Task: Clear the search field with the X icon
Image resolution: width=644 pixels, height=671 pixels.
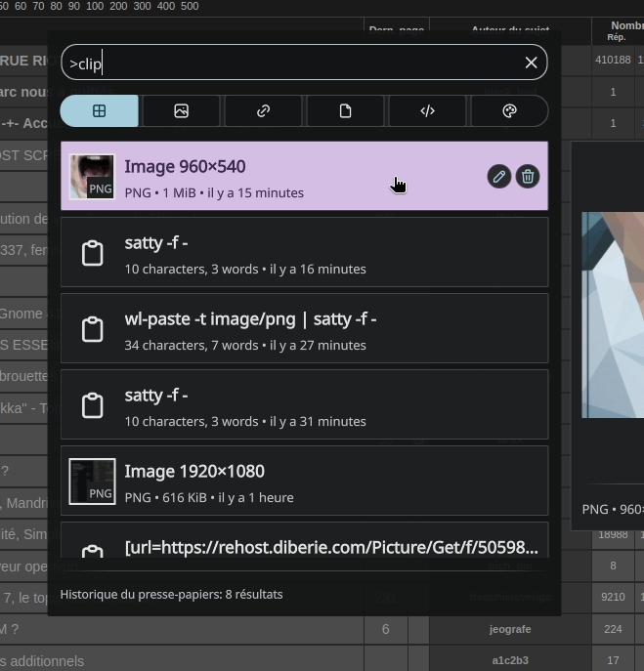Action: pyautogui.click(x=531, y=63)
